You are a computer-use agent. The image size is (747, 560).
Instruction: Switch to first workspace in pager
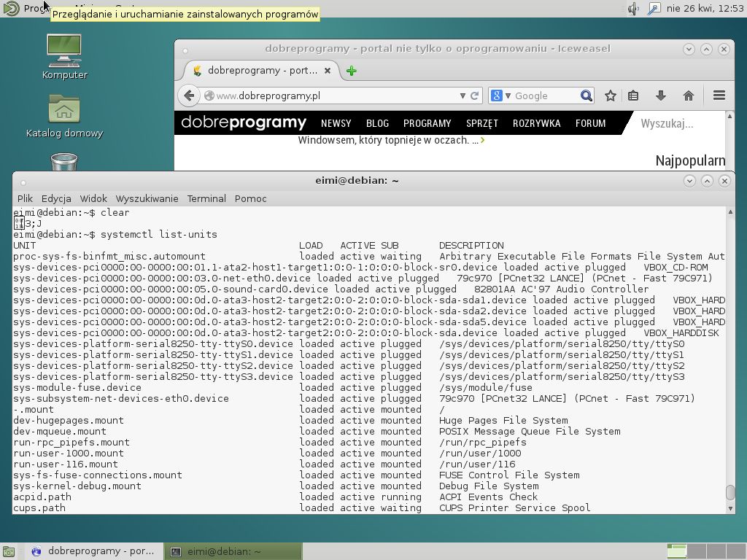tap(676, 551)
